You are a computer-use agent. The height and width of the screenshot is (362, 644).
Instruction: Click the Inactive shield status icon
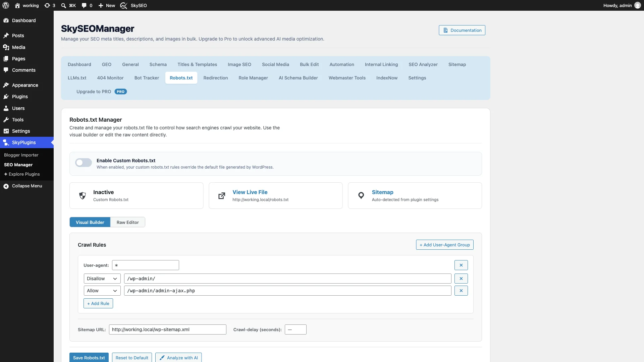(x=83, y=196)
